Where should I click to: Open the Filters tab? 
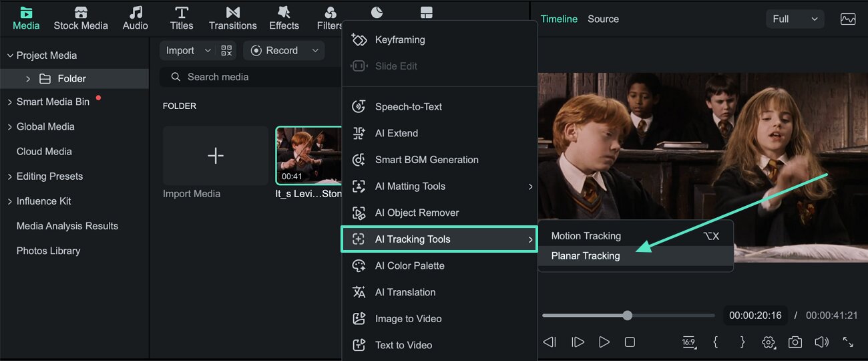[330, 19]
